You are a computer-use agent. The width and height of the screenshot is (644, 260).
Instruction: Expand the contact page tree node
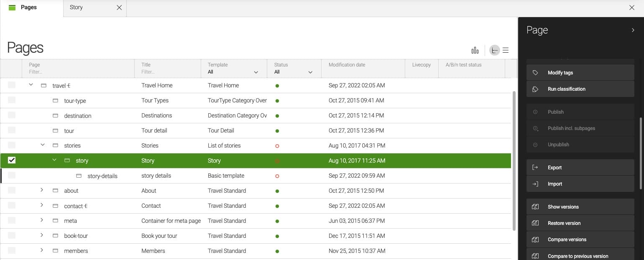[42, 206]
